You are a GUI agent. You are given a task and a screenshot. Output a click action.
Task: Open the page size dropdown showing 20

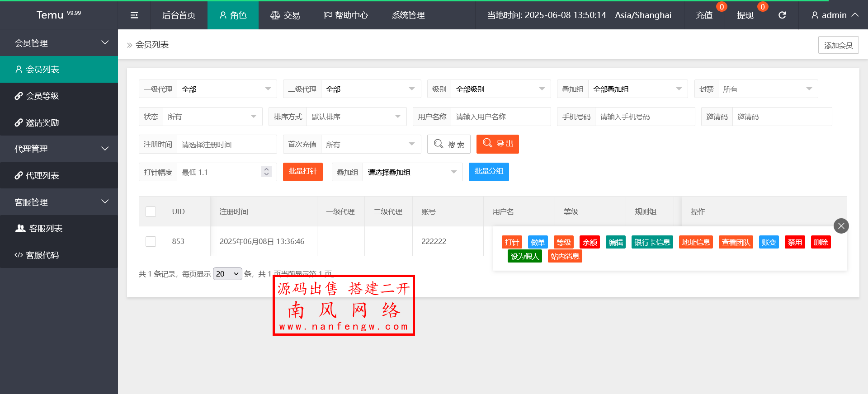pos(227,274)
